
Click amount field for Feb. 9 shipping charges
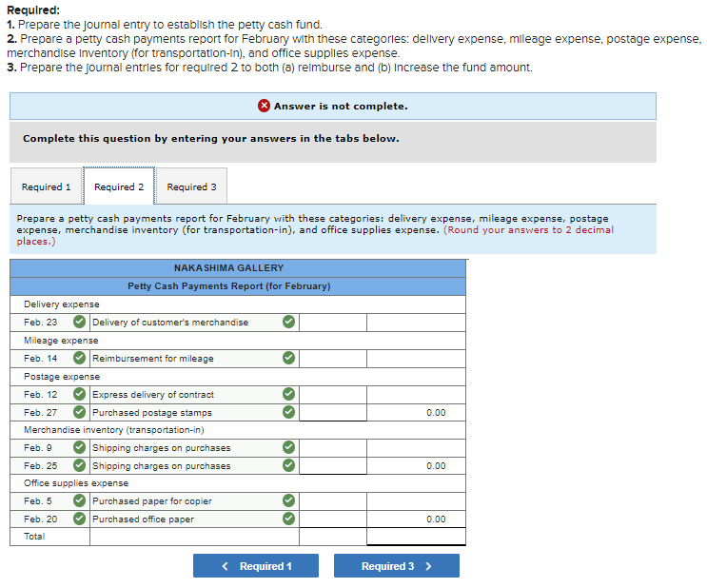click(x=333, y=448)
